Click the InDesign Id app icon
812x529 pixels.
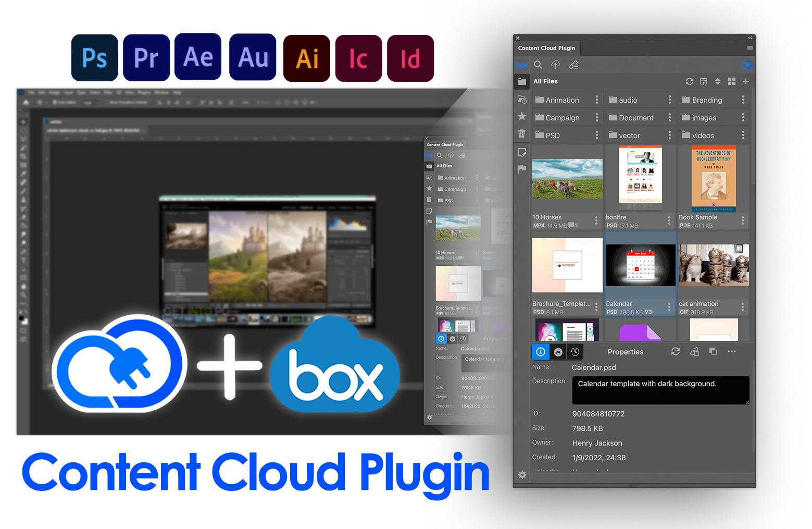(x=410, y=58)
